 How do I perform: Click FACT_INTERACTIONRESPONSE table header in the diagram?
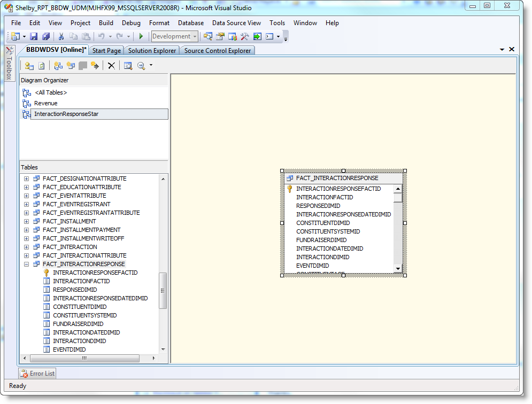[343, 178]
